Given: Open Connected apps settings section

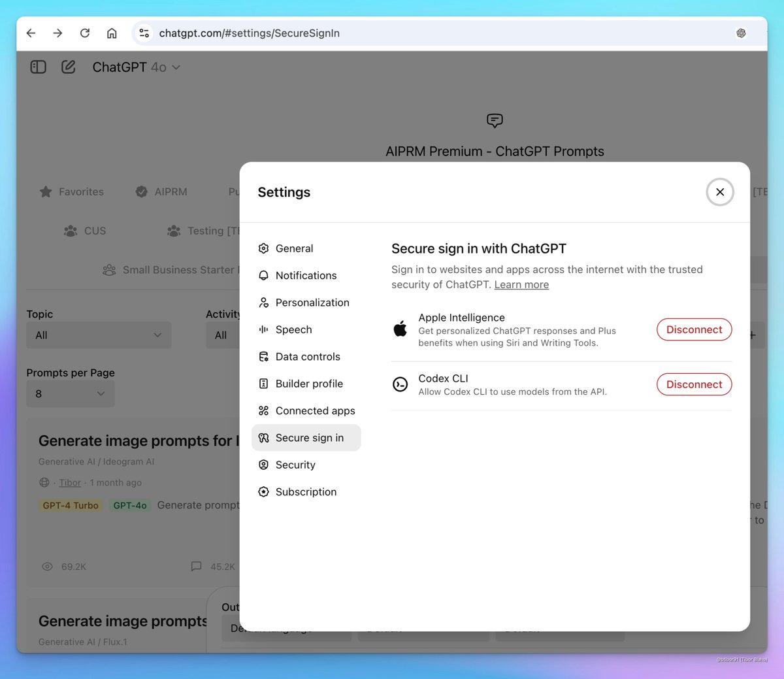Looking at the screenshot, I should coord(306,410).
